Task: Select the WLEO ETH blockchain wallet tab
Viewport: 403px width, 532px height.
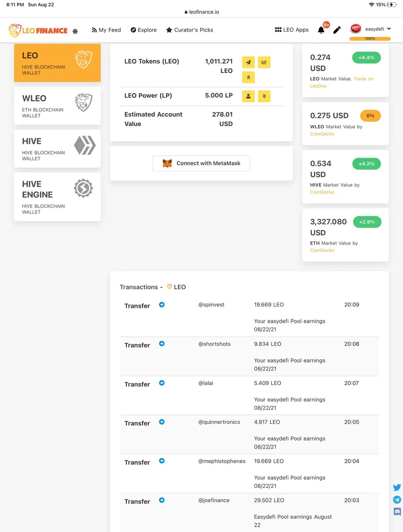Action: pos(57,106)
